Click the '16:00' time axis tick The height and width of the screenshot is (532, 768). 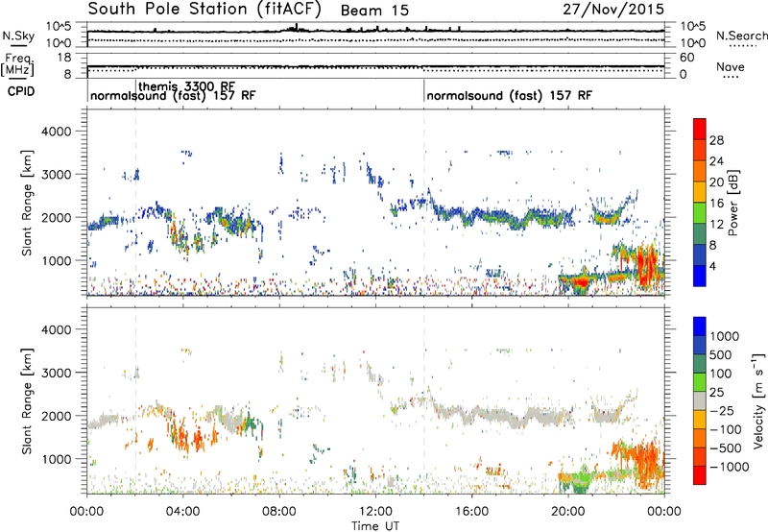(471, 512)
